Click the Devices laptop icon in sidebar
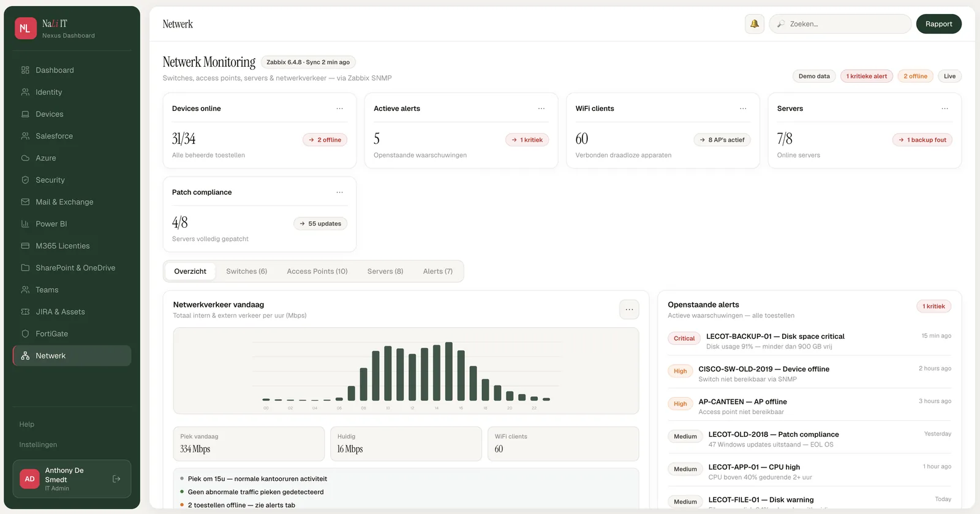This screenshot has height=514, width=980. point(25,114)
